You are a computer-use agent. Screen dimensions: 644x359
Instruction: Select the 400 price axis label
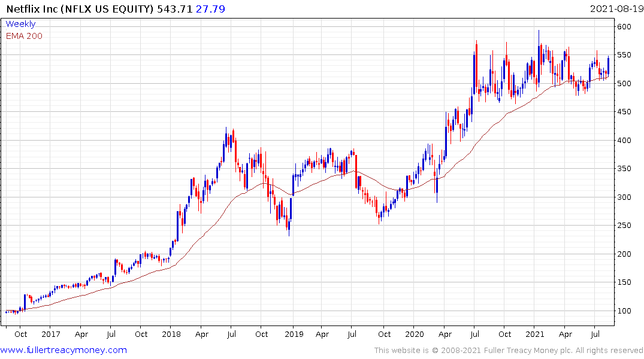(624, 141)
